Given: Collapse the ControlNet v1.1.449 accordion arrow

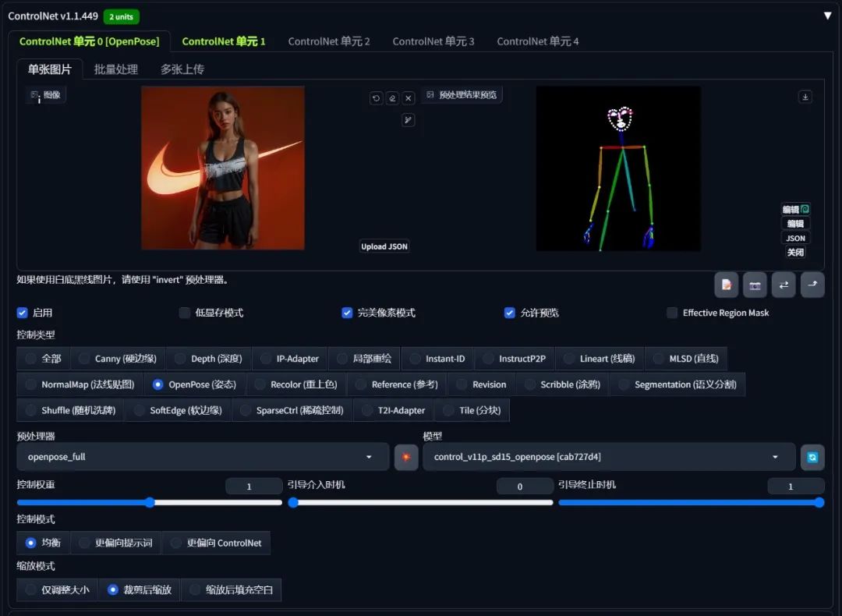Looking at the screenshot, I should 827,16.
